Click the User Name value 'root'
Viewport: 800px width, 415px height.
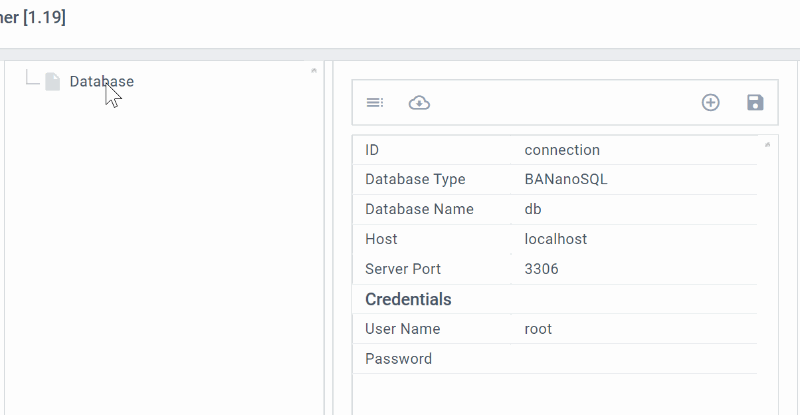click(538, 329)
